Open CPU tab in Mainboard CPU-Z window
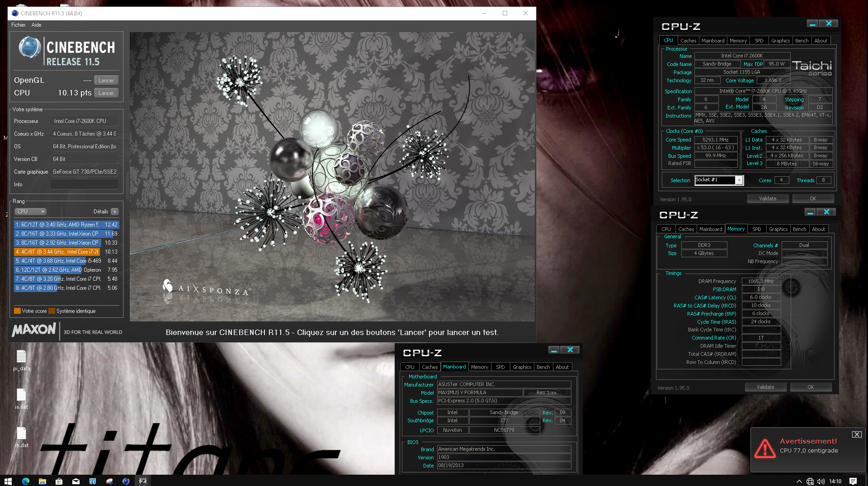The width and height of the screenshot is (868, 486). tap(410, 367)
